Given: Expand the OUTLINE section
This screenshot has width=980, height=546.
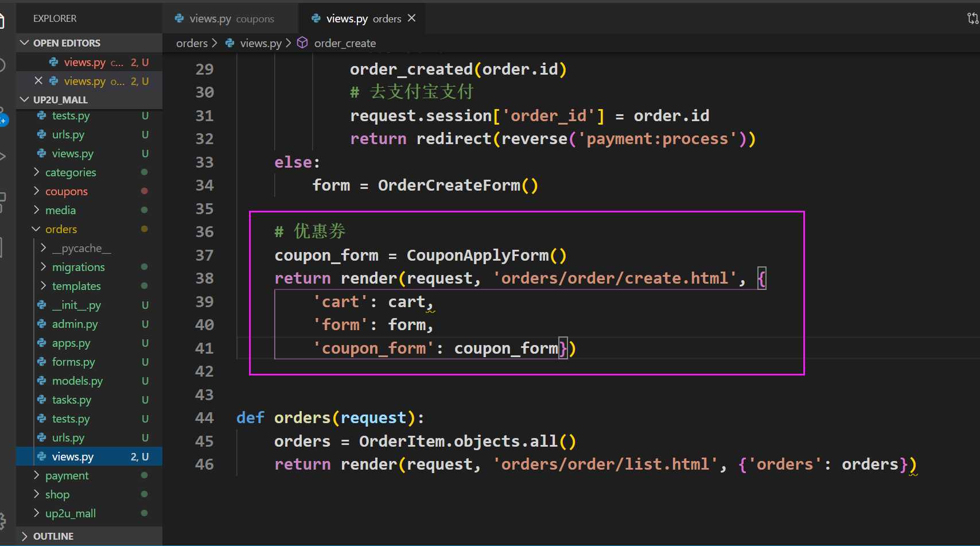Looking at the screenshot, I should click(x=89, y=536).
